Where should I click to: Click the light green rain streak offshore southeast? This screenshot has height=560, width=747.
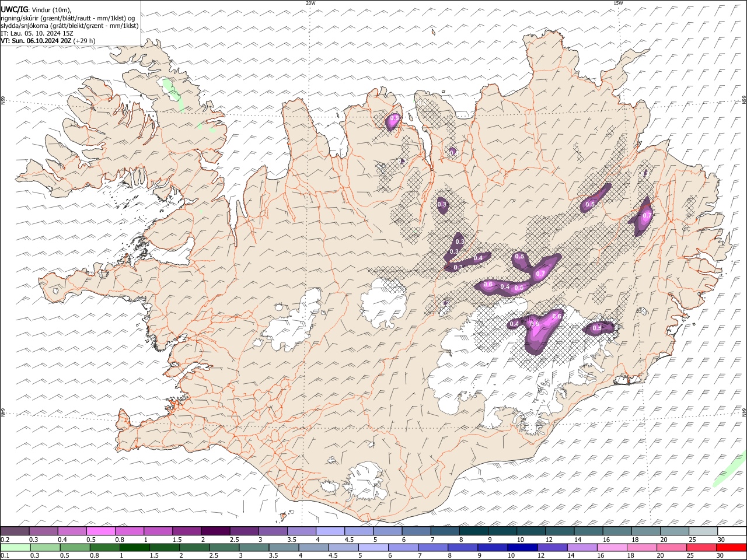coord(729,470)
